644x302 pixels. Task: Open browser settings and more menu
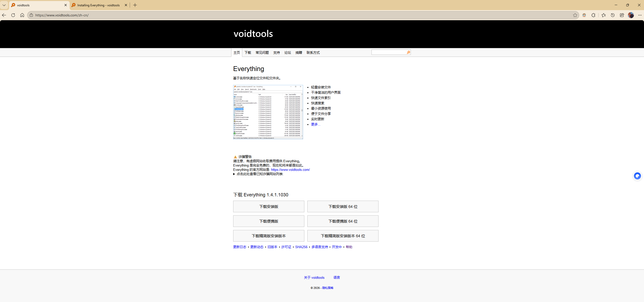640,15
